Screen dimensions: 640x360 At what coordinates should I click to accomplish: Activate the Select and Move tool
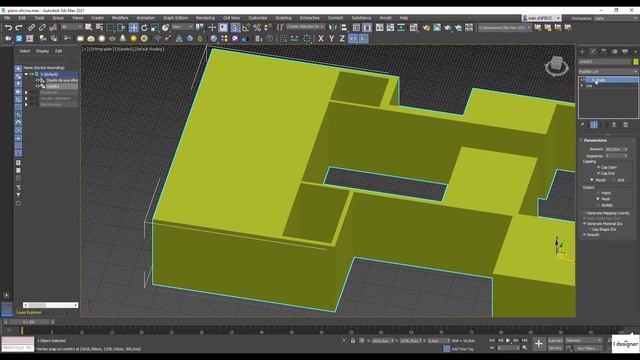tap(133, 28)
